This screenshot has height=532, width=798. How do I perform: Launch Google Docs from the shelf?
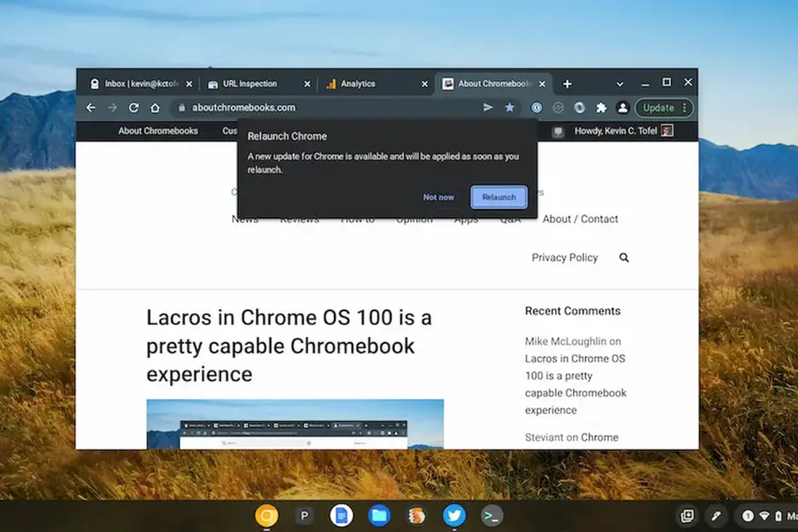pos(341,515)
